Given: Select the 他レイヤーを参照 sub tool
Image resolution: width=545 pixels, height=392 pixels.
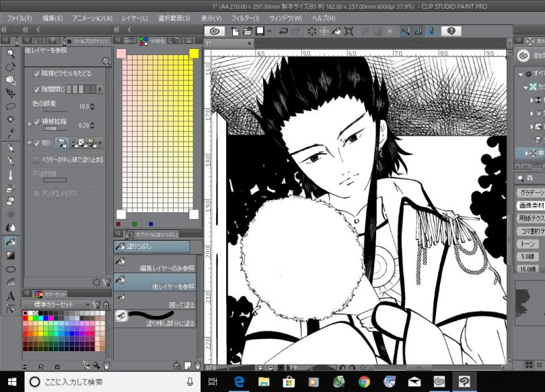Looking at the screenshot, I should click(x=155, y=282).
